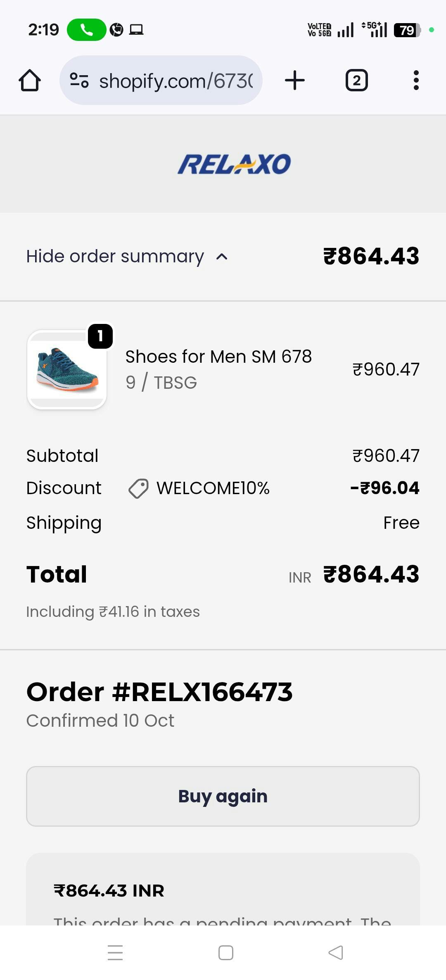Tap the green ongoing call indicator
The image size is (446, 980).
coord(86,30)
